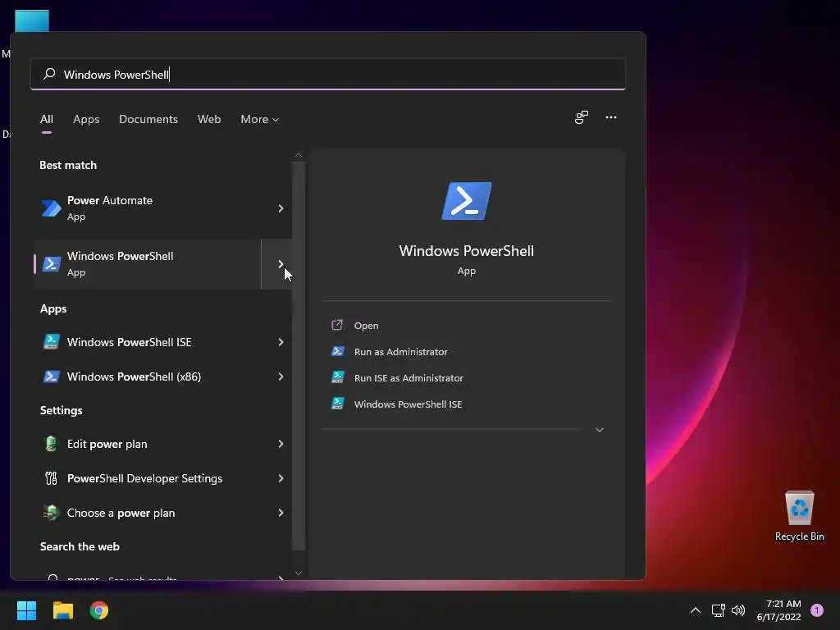Click the Windows PowerShell ISE icon in the preview pane
The height and width of the screenshot is (630, 840).
(x=337, y=404)
